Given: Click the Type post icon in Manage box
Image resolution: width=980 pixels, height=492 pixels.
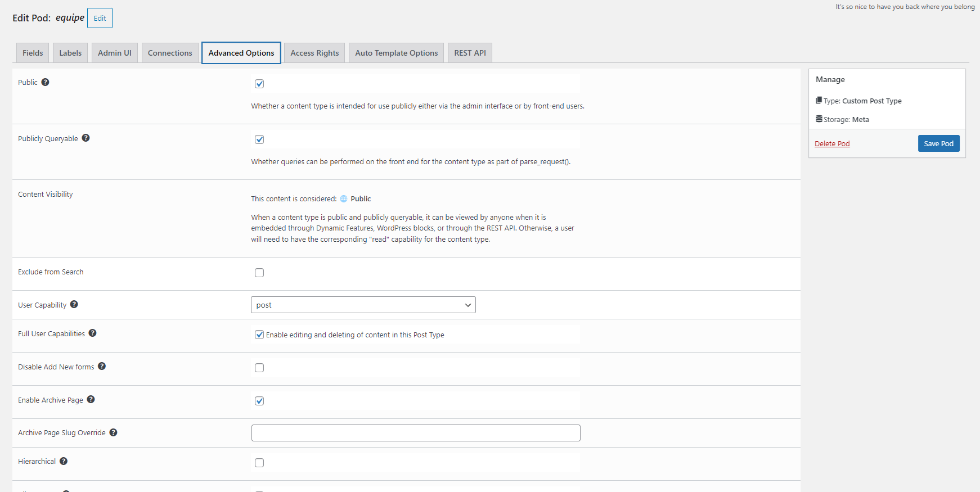Looking at the screenshot, I should [819, 100].
